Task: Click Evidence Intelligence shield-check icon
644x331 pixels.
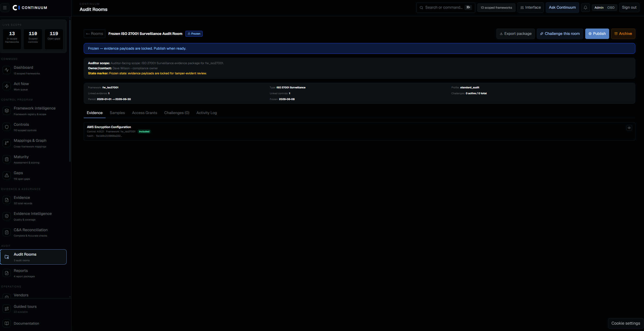Action: pos(7,216)
